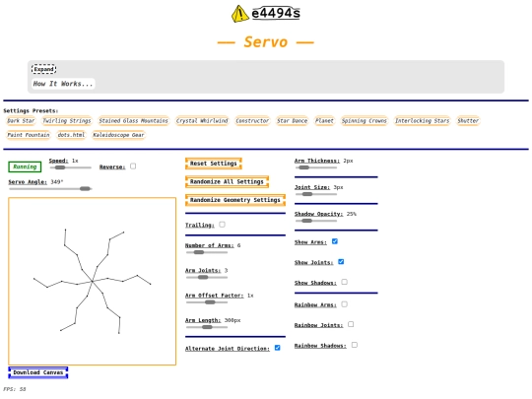Image resolution: width=532 pixels, height=399 pixels.
Task: Click Randomize All Settings
Action: pos(227,182)
